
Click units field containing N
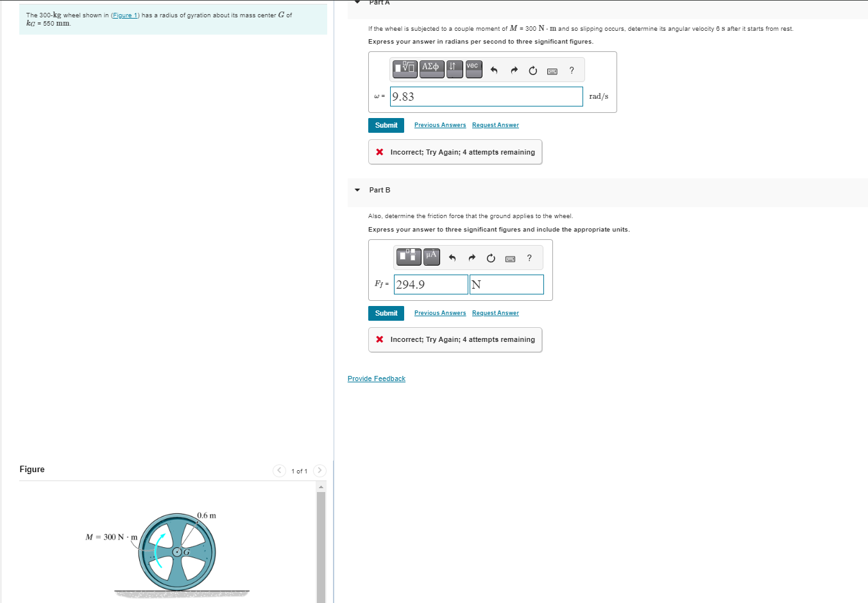pyautogui.click(x=507, y=284)
